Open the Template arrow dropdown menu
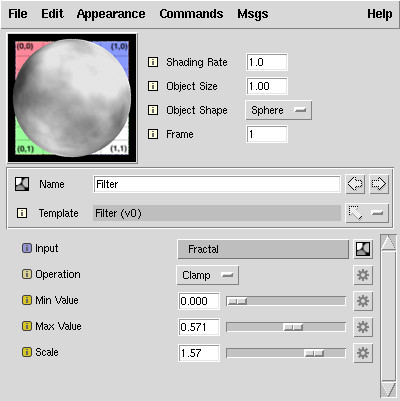The image size is (400, 401). click(367, 213)
